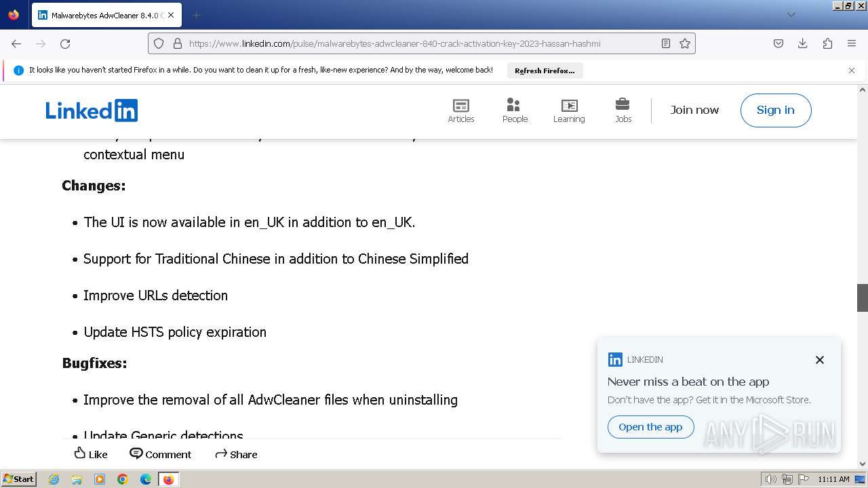Image resolution: width=868 pixels, height=488 pixels.
Task: Toggle reader view for this page
Action: pos(666,43)
